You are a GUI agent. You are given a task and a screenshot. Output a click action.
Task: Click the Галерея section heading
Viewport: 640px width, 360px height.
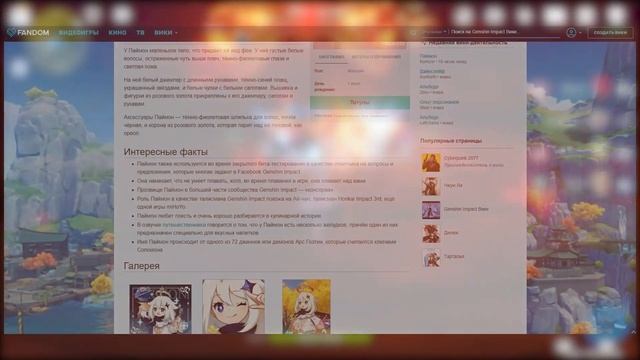click(x=142, y=266)
